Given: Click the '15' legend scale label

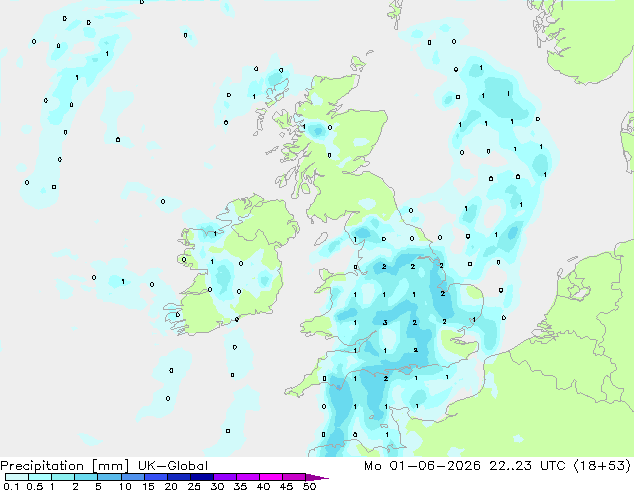Looking at the screenshot, I should (148, 486).
